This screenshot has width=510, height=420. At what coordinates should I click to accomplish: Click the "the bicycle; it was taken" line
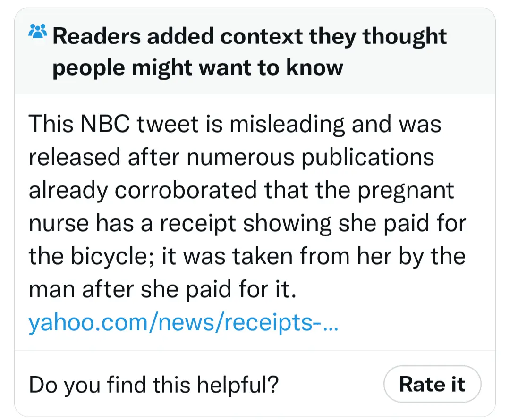coord(247,257)
